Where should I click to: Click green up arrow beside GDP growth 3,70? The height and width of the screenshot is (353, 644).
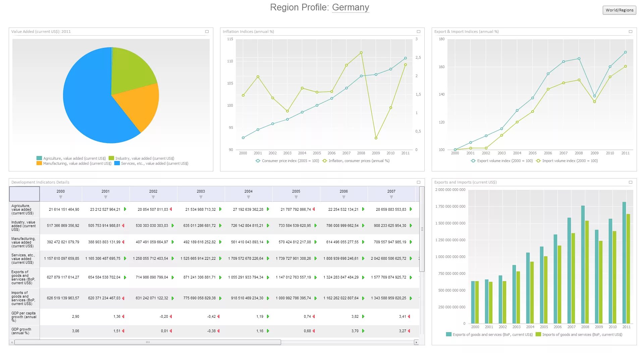[363, 331]
